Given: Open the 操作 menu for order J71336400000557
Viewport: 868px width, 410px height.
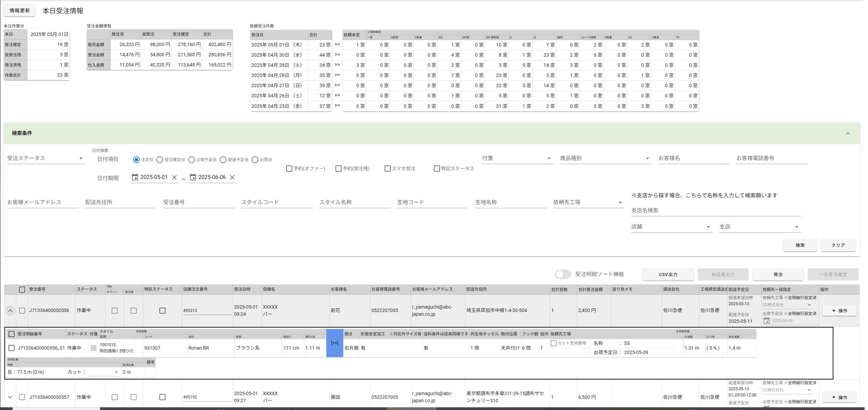Looking at the screenshot, I should (839, 397).
